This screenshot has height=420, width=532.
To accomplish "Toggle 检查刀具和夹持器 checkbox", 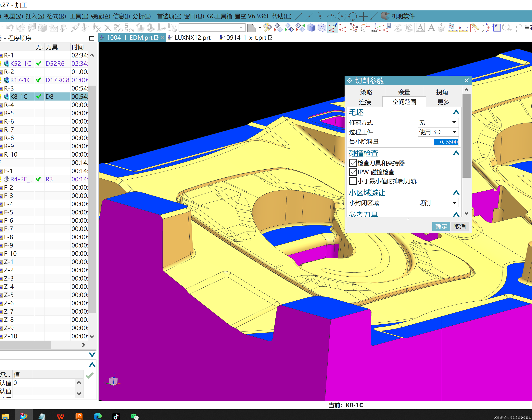I will click(353, 163).
